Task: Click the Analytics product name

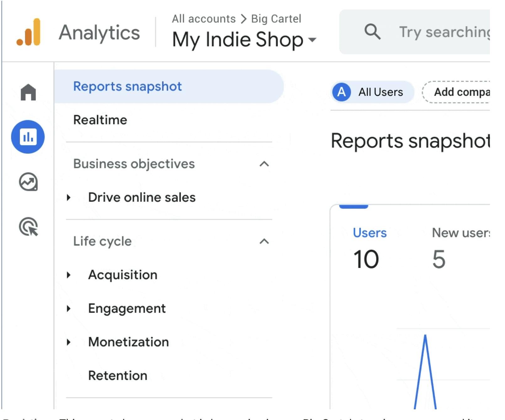Action: click(99, 33)
